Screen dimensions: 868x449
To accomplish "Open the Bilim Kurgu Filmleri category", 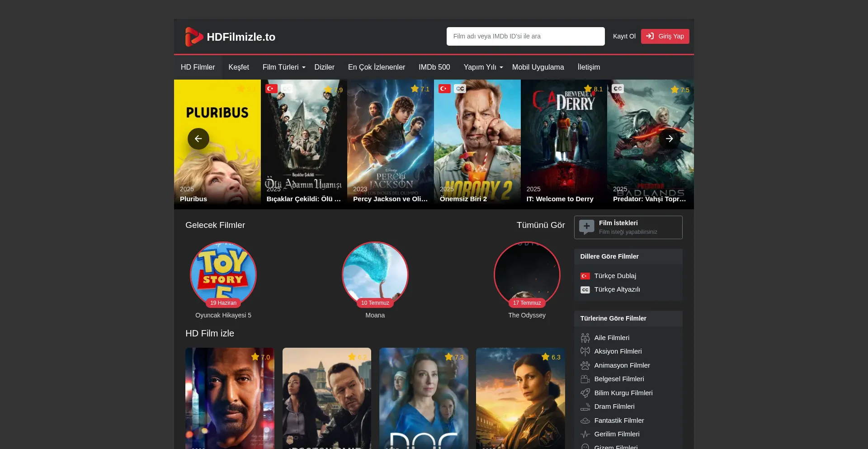I will click(623, 393).
